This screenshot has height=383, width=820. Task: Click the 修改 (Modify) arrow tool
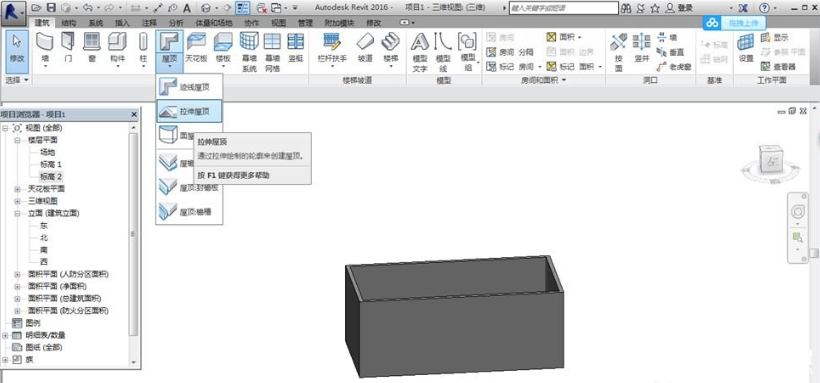point(17,51)
